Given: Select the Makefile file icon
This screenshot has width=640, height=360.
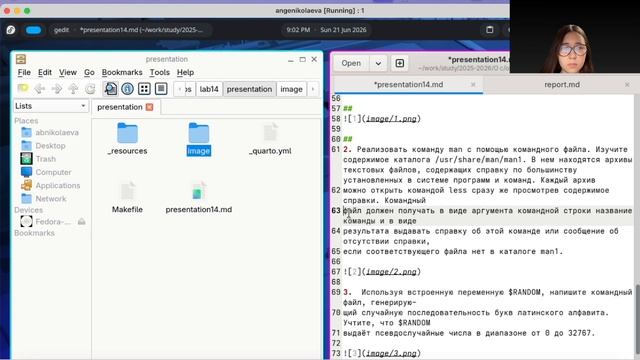Looking at the screenshot, I should click(x=127, y=191).
